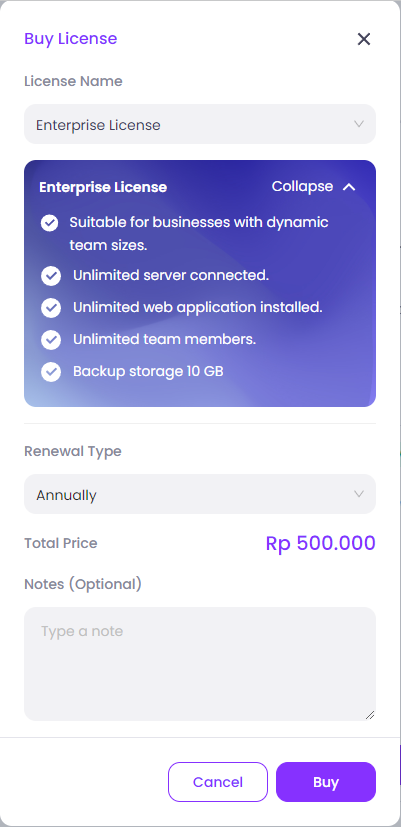
Task: Click the checkmark beside Unlimited team members
Action: [51, 340]
